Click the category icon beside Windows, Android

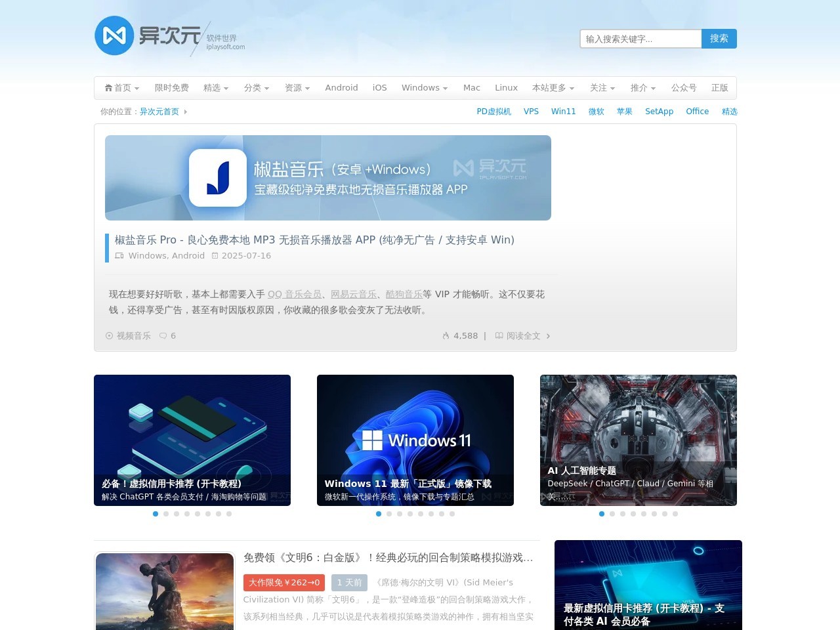pos(119,256)
